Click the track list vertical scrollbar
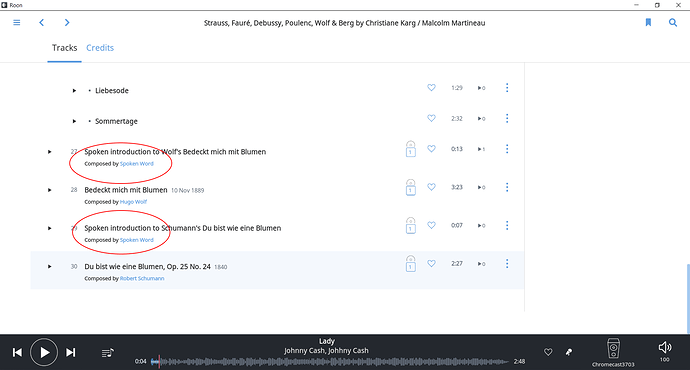This screenshot has width=690, height=370. (688, 299)
